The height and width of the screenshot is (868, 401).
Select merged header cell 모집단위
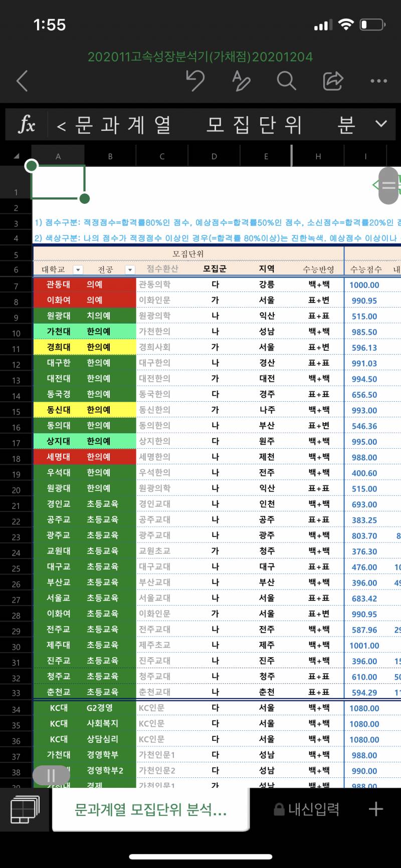(188, 254)
